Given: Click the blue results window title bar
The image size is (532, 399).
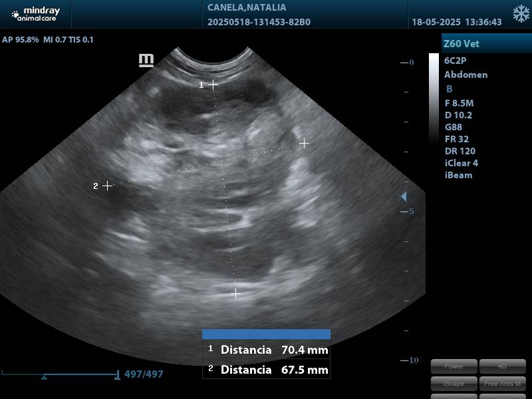Looking at the screenshot, I should (266, 334).
